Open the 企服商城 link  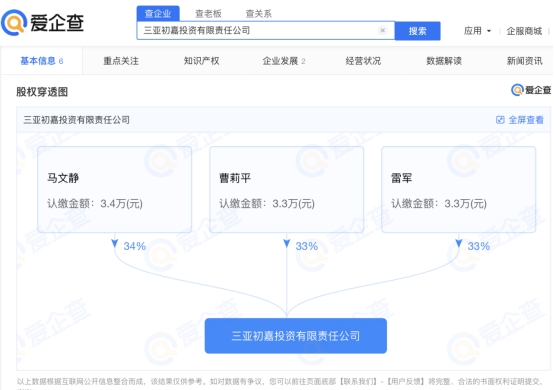click(524, 31)
